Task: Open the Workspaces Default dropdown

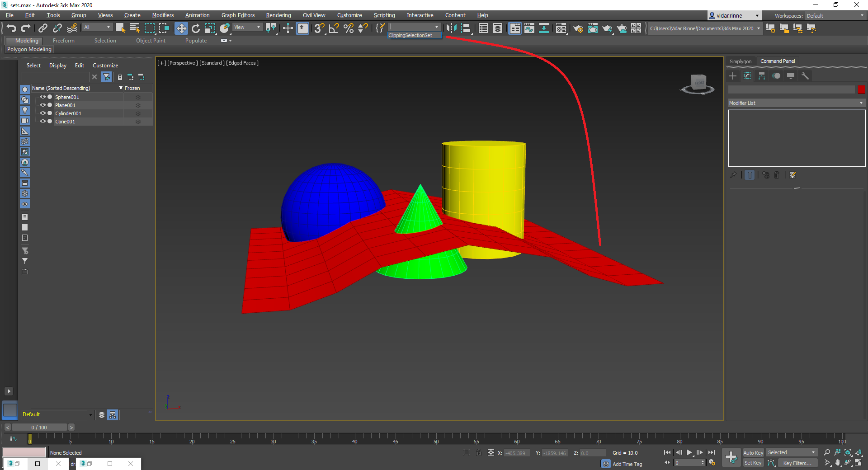Action: click(835, 16)
